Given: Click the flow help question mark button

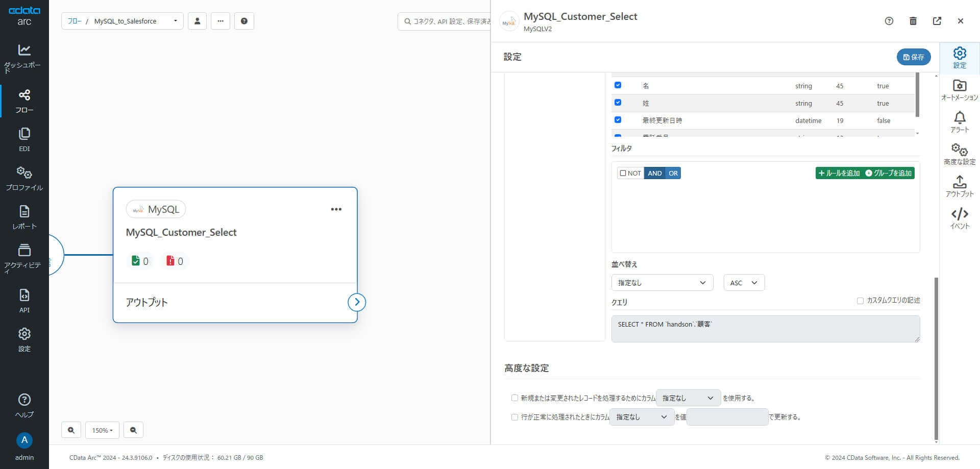Looking at the screenshot, I should coord(244,21).
